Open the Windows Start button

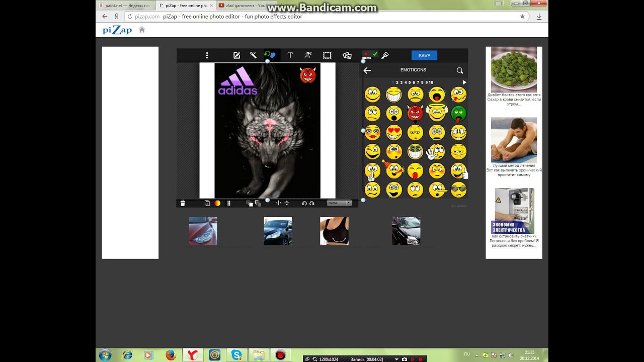click(105, 355)
